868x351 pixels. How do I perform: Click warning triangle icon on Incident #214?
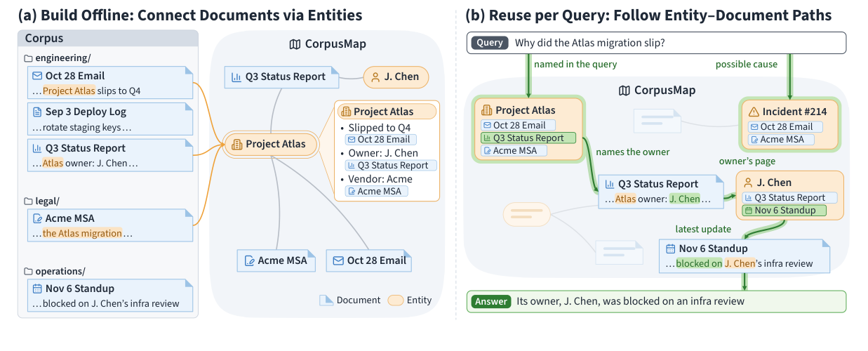pos(754,112)
